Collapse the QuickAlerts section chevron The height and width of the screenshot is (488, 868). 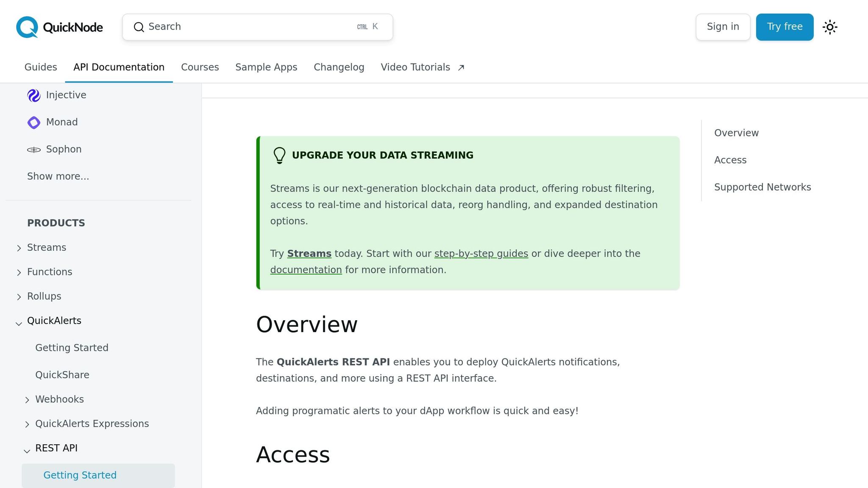click(19, 324)
